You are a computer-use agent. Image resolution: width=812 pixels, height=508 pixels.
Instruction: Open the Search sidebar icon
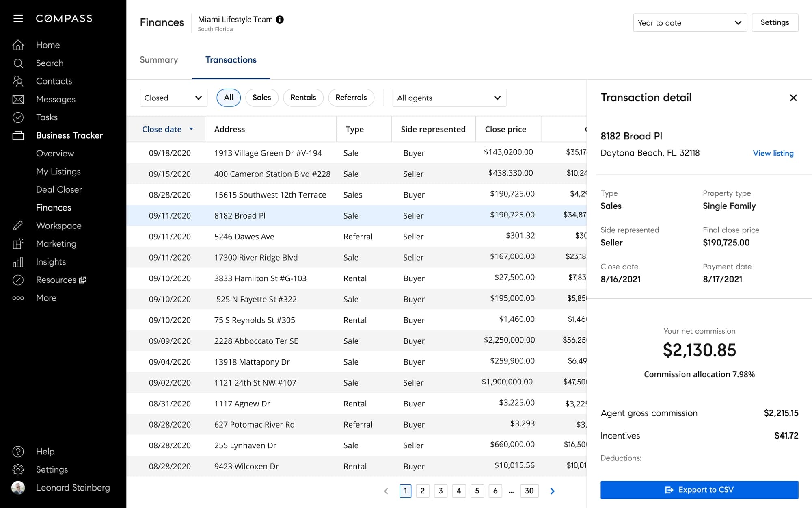[18, 63]
